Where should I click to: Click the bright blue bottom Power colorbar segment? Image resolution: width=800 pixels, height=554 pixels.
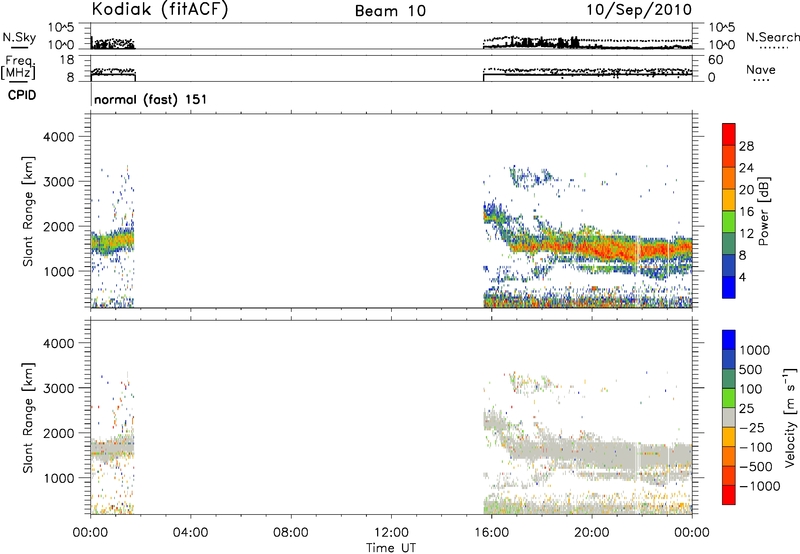[x=729, y=287]
